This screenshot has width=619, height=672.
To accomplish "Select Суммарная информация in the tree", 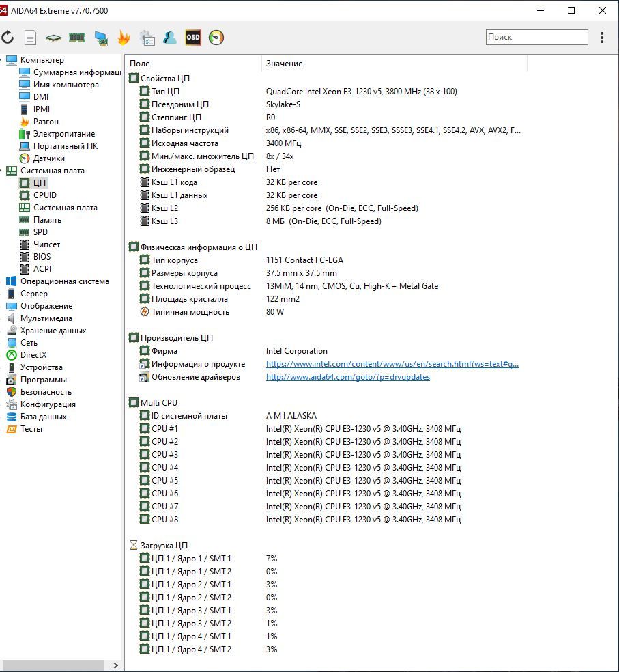I will click(78, 72).
